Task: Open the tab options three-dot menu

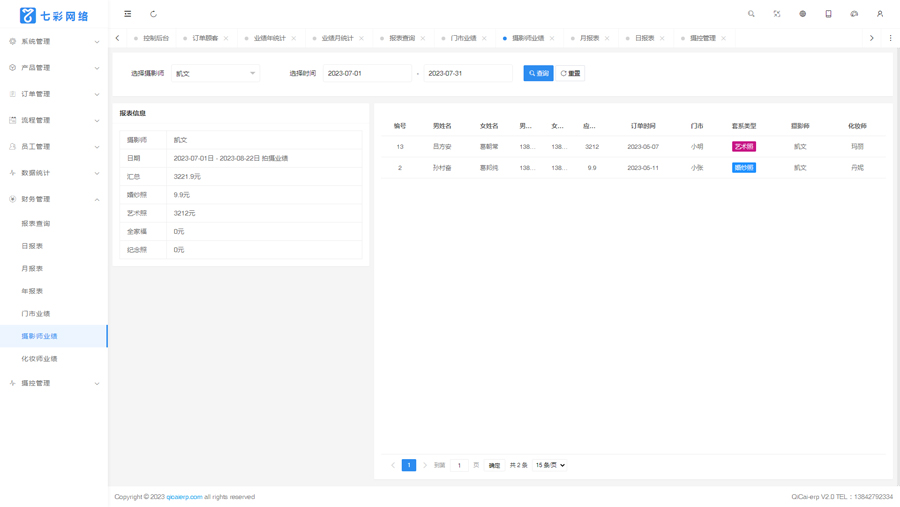Action: click(x=890, y=38)
